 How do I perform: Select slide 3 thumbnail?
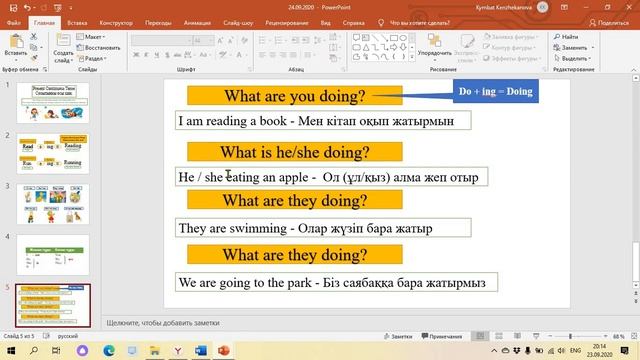coord(53,204)
